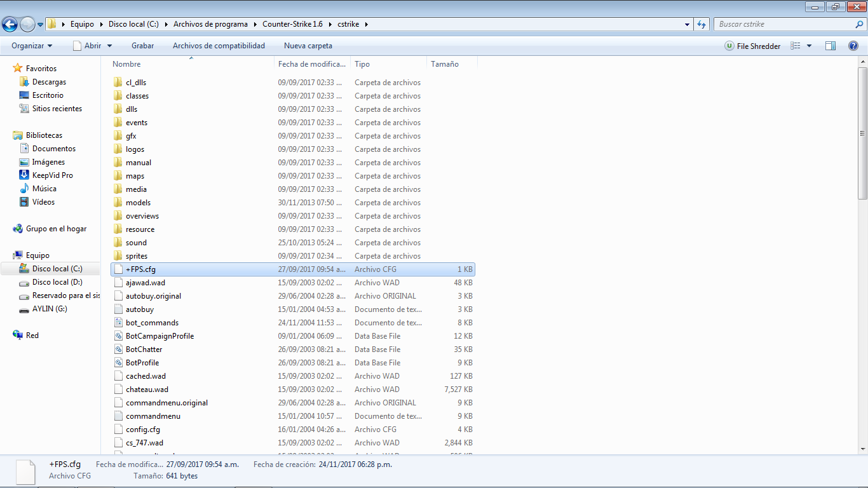Select the BotProfile database file
The image size is (868, 488).
142,363
